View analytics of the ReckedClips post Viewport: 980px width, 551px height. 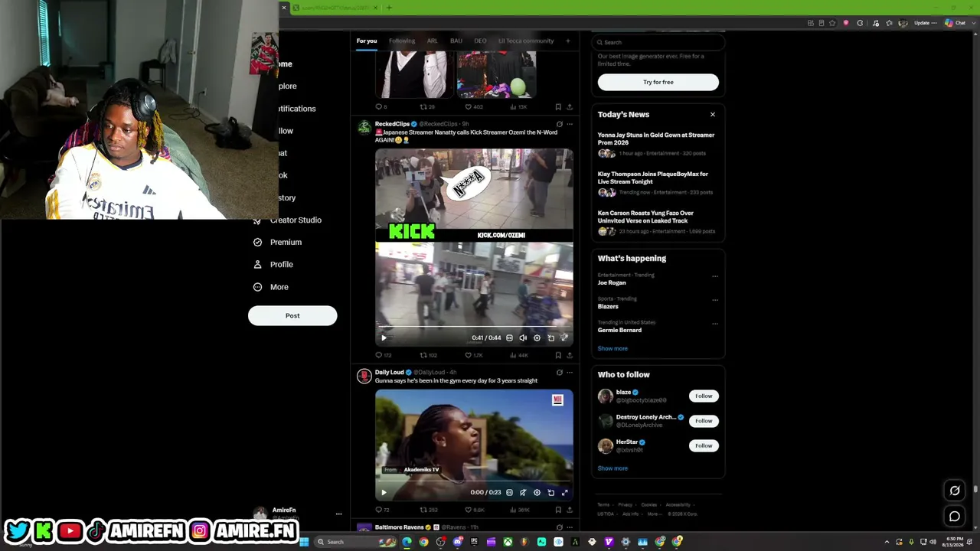(519, 355)
